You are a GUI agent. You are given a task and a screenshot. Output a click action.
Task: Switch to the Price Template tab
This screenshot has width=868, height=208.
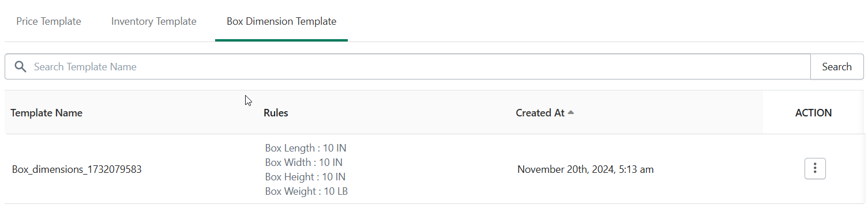48,21
